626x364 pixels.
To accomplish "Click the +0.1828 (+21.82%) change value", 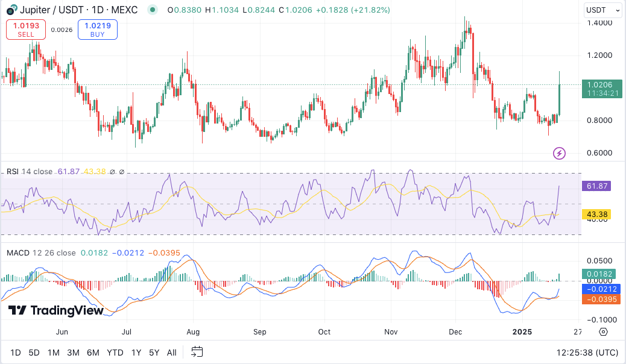I will coord(353,10).
